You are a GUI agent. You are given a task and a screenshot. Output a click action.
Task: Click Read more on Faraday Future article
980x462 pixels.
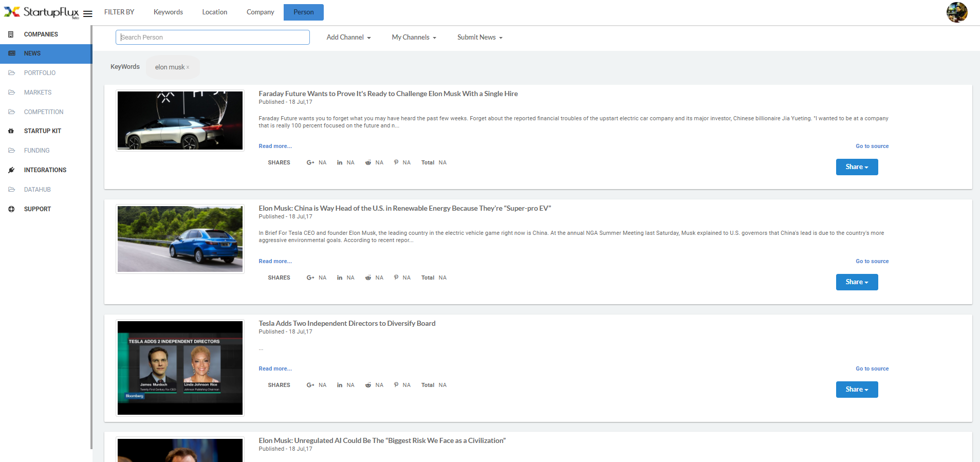275,146
